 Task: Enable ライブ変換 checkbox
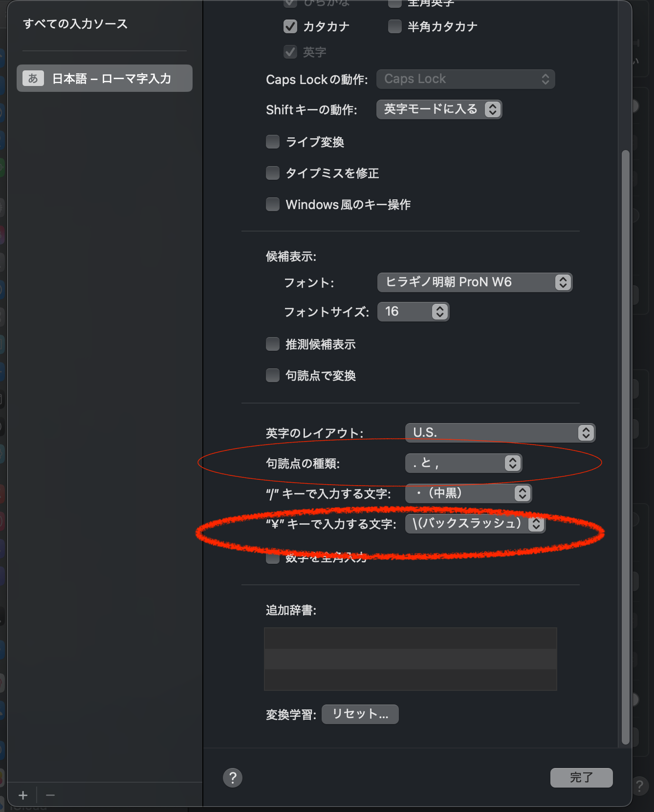pyautogui.click(x=273, y=142)
